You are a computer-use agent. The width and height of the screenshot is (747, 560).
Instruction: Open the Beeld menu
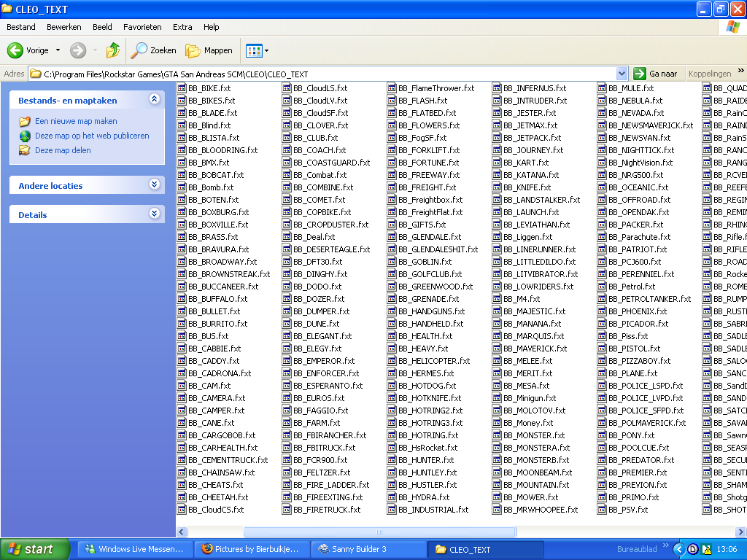click(x=102, y=27)
